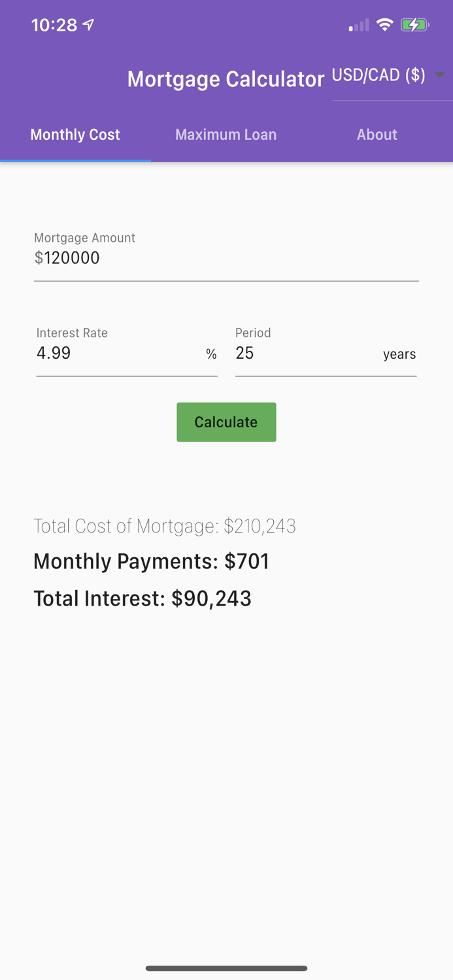Viewport: 453px width, 980px height.
Task: Expand the currency selector arrow
Action: 440,76
